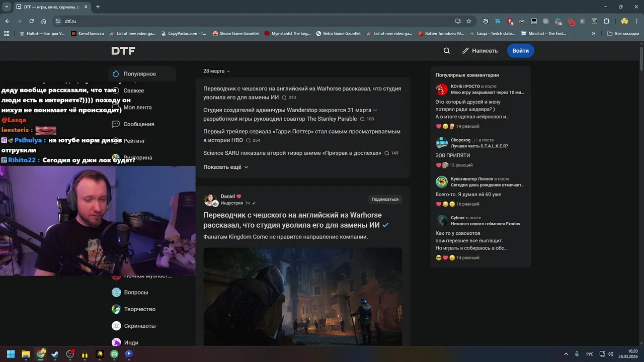This screenshot has height=362, width=644.
Task: Open OBS Studio from the taskbar
Action: point(70,354)
